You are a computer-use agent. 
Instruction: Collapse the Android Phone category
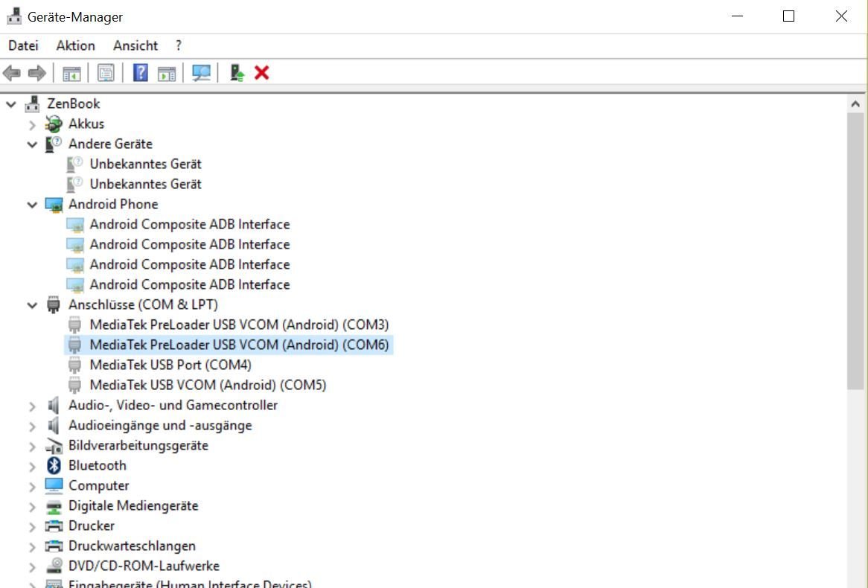click(x=32, y=205)
